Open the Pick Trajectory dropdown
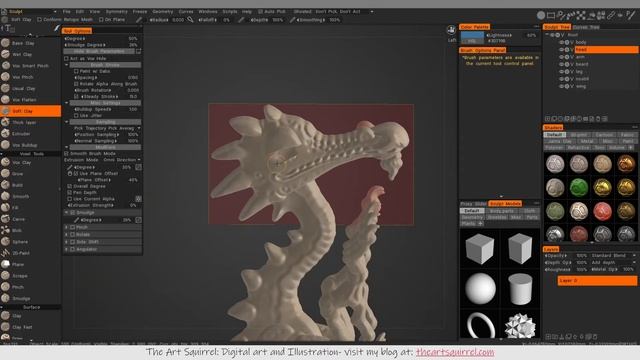640x360 pixels. tap(107, 128)
